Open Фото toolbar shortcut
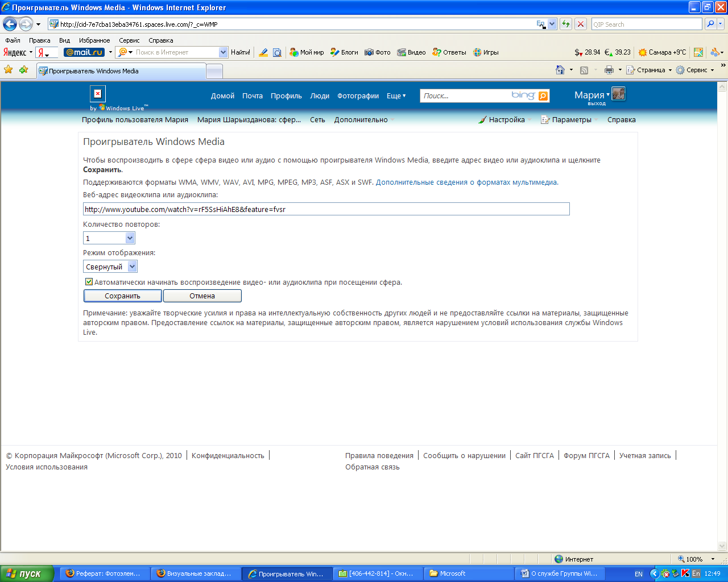The width and height of the screenshot is (728, 582). tap(378, 52)
